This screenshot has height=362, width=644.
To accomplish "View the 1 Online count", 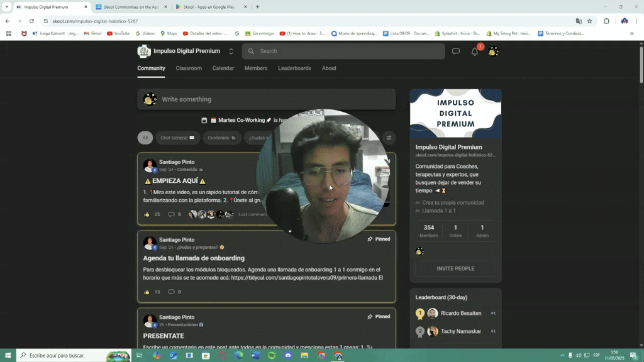I will pos(455,231).
